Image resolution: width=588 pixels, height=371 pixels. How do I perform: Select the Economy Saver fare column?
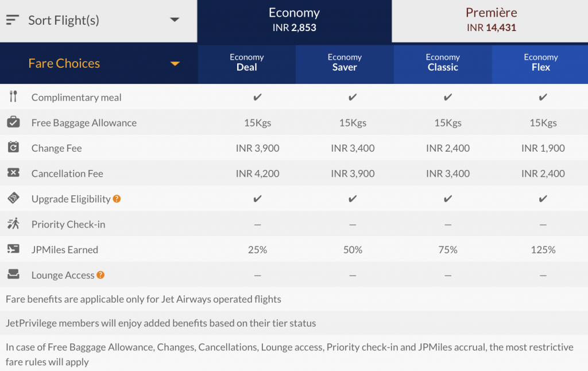pos(345,63)
